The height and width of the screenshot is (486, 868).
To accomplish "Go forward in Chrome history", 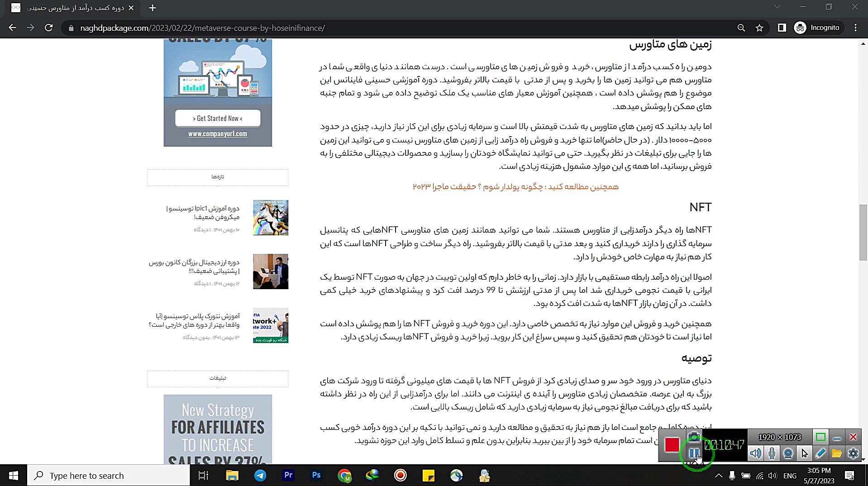I will pos(30,28).
